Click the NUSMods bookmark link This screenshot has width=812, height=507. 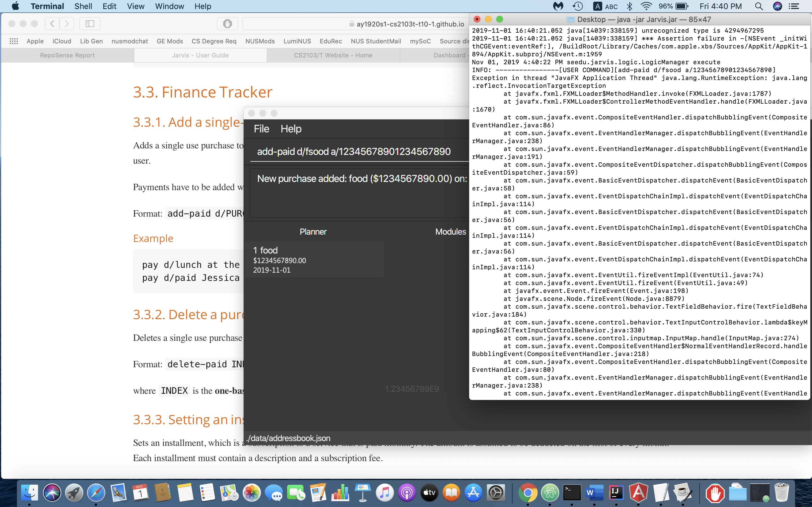click(x=260, y=41)
